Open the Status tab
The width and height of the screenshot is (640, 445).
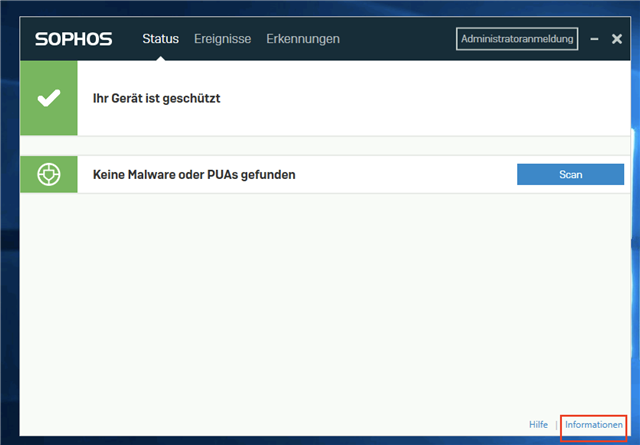point(160,39)
